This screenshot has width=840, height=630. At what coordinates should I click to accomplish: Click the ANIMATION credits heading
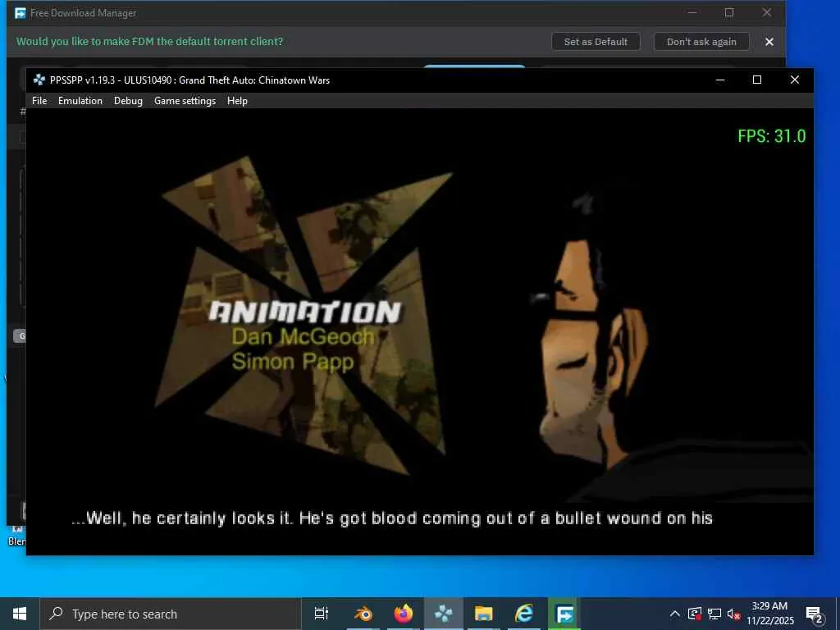[x=305, y=313]
